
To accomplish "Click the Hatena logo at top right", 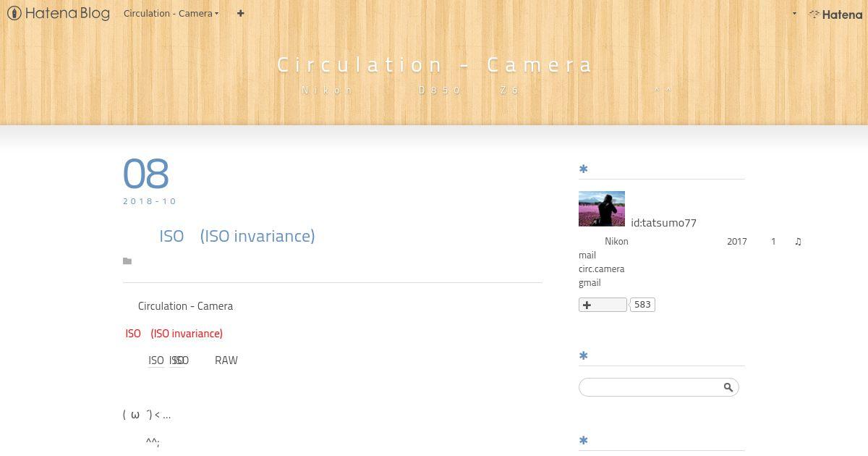I will coord(835,14).
